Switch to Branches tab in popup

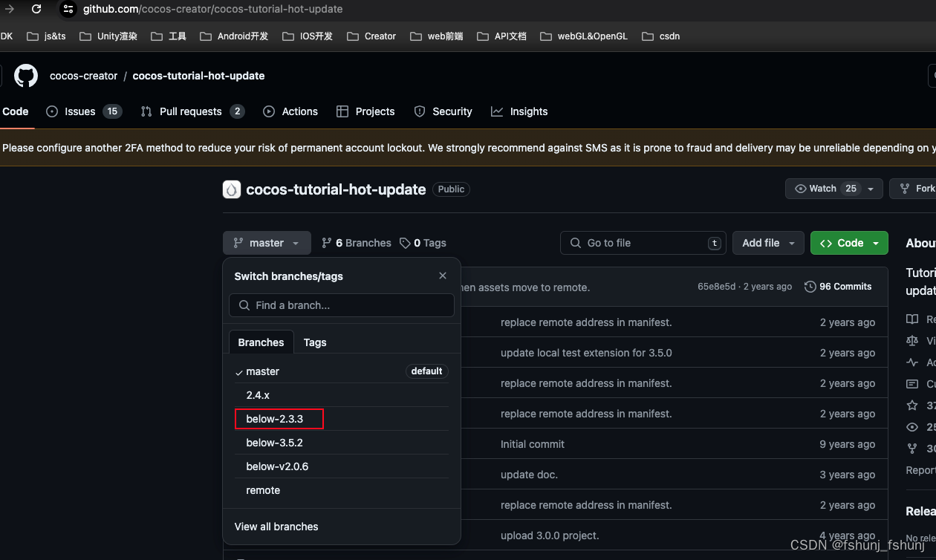tap(261, 342)
